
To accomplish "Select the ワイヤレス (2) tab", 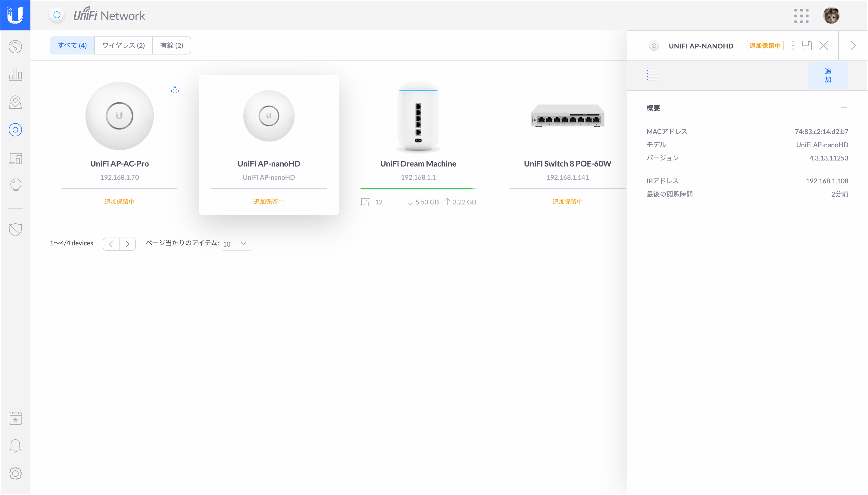I will point(123,45).
